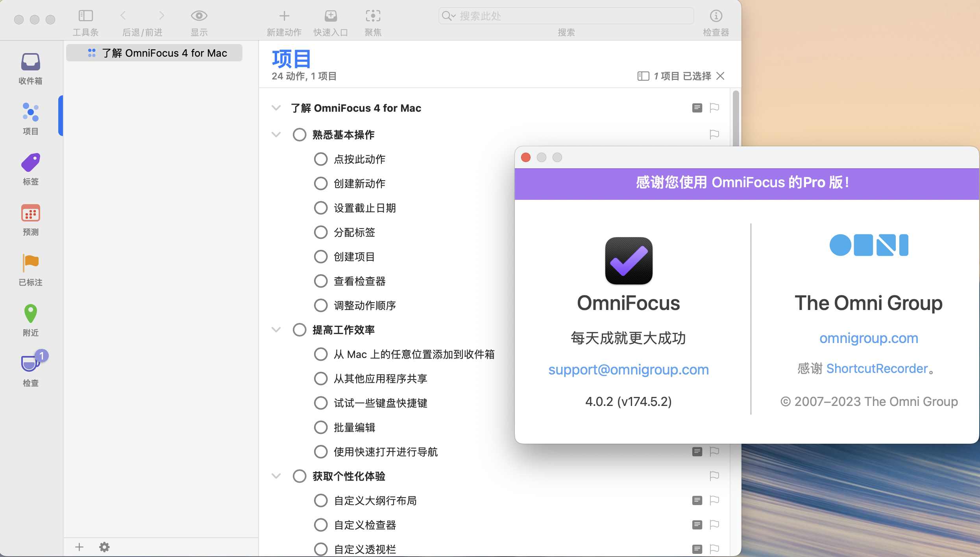Open note on 使用快速打开进行导航 row
This screenshot has height=557, width=980.
click(697, 452)
